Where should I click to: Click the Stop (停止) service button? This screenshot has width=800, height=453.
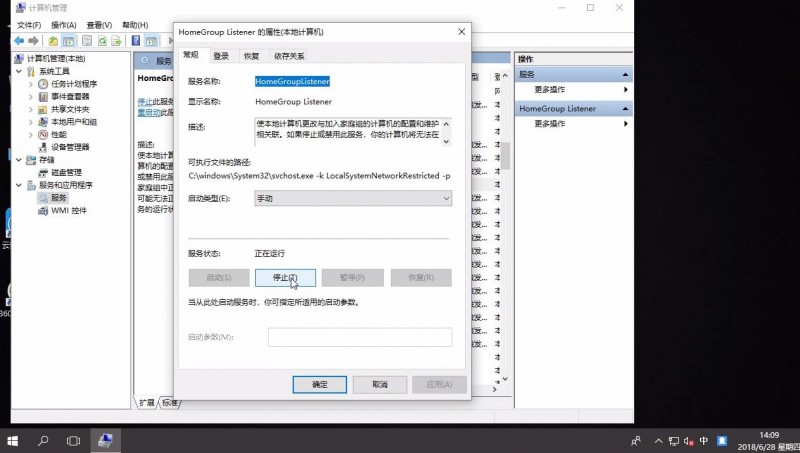285,278
